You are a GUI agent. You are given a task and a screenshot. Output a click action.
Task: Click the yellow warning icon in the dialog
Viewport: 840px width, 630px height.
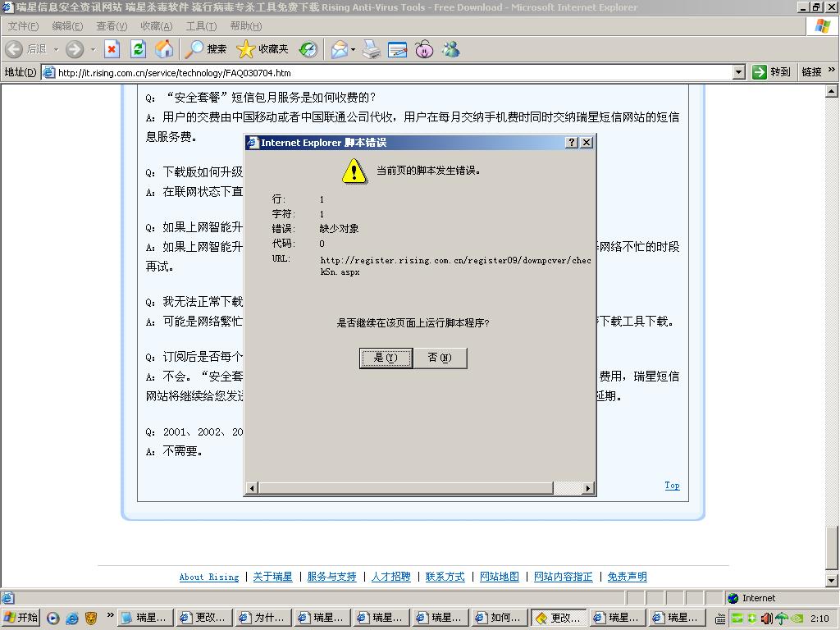pyautogui.click(x=354, y=171)
